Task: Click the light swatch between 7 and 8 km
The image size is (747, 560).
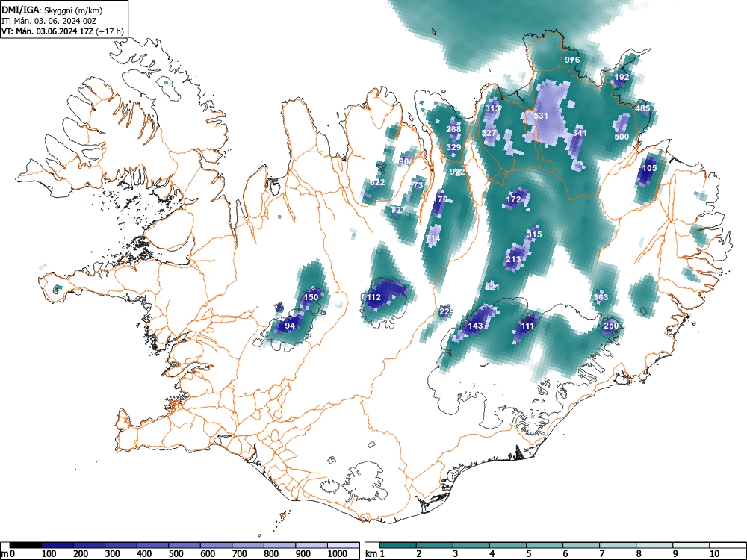Action: [x=618, y=545]
